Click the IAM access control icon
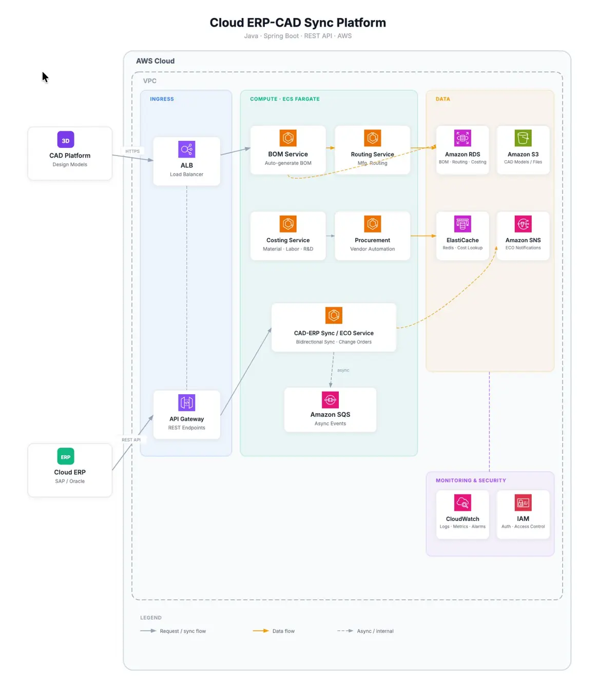Viewport: 616px width, 693px height. (523, 502)
